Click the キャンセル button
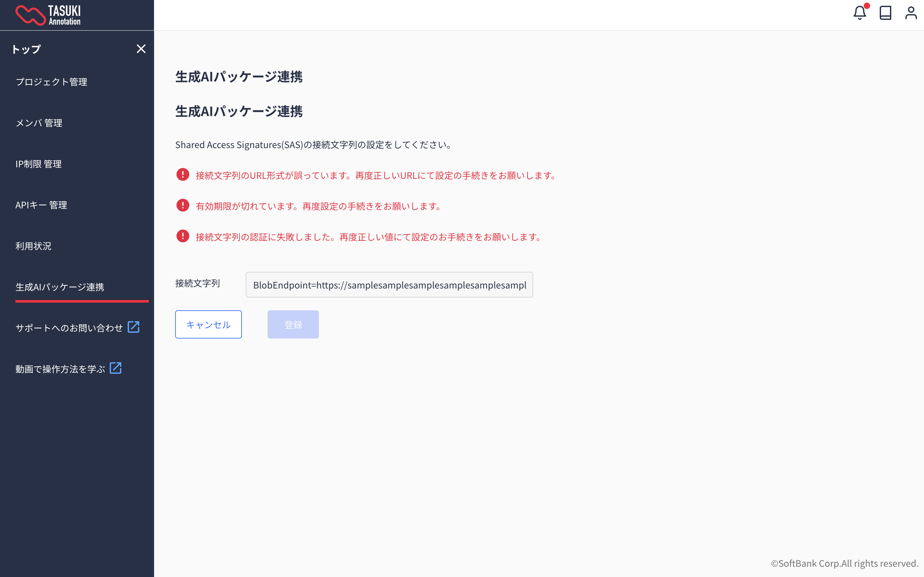The width and height of the screenshot is (924, 577). [x=208, y=324]
